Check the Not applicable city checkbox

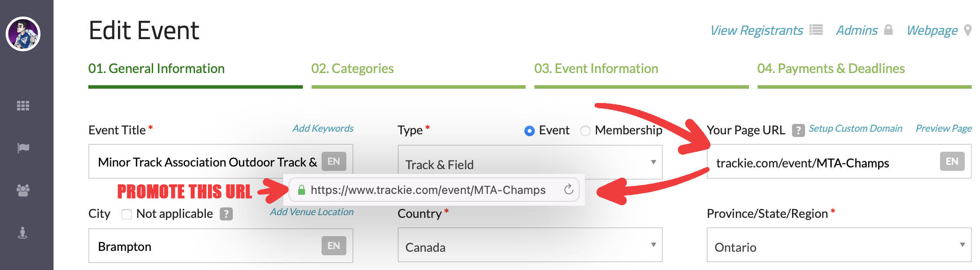(x=127, y=214)
